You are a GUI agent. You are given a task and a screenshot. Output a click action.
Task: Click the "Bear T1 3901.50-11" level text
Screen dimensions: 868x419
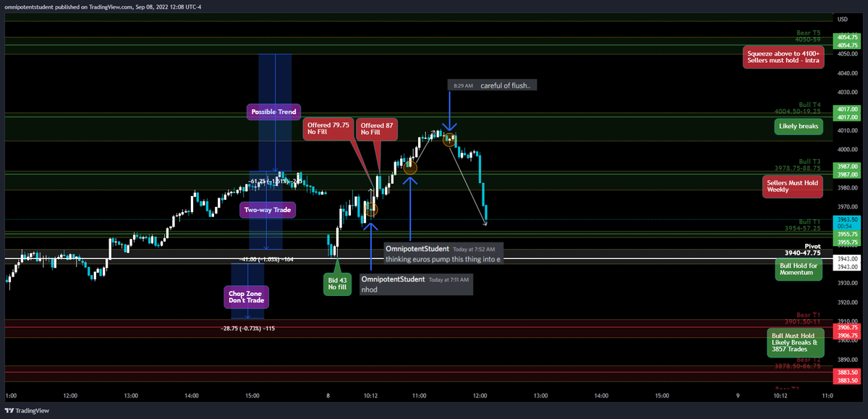click(803, 318)
